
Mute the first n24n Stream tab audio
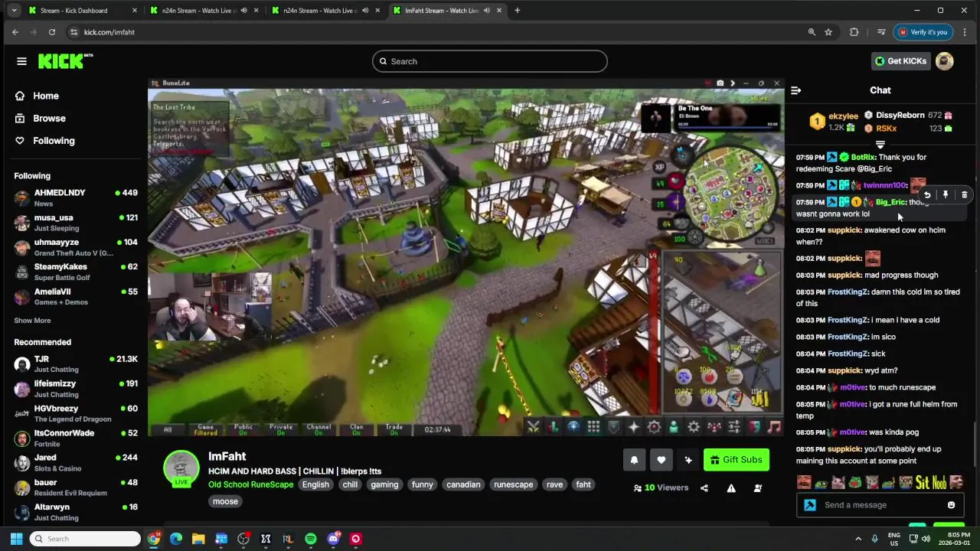[244, 11]
